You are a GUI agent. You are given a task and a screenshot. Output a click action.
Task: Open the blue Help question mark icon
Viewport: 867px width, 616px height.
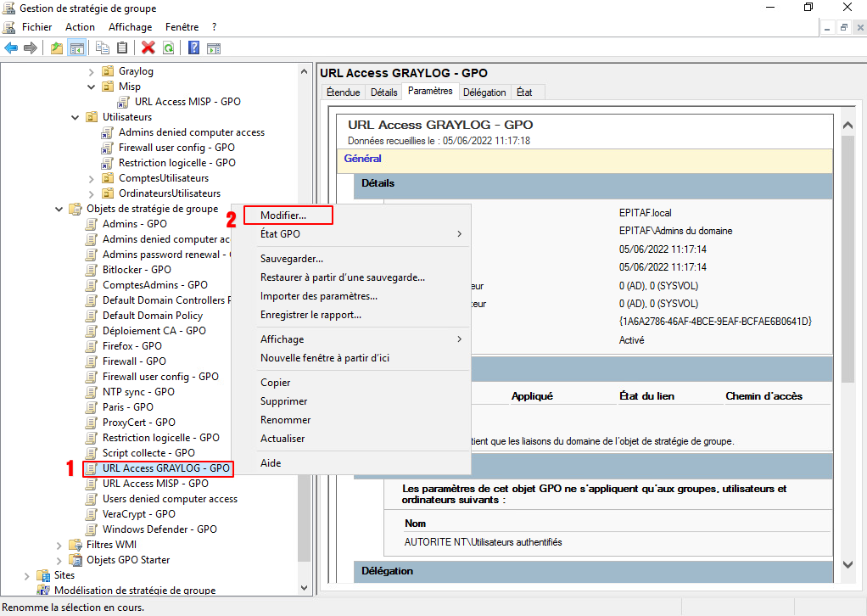194,48
